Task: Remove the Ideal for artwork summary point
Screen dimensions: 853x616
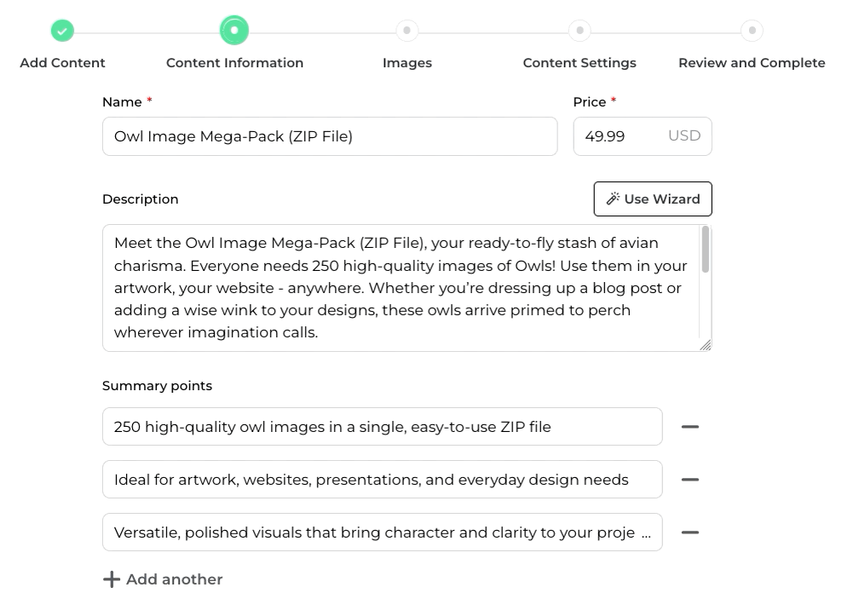Action: 690,480
